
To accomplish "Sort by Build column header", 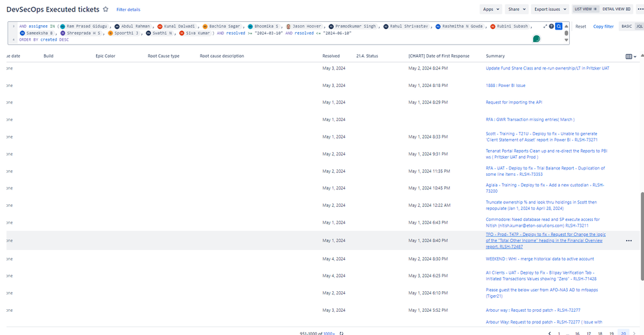I will click(48, 56).
